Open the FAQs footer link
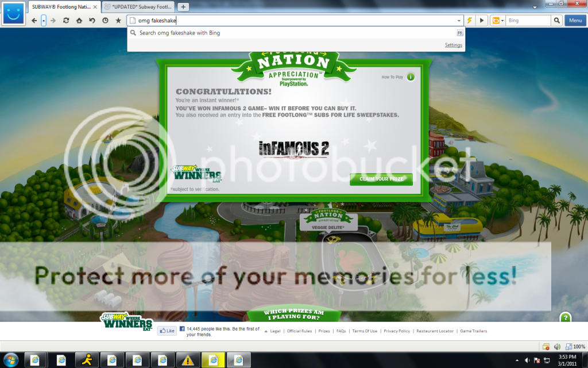The width and height of the screenshot is (588, 368). (x=341, y=331)
